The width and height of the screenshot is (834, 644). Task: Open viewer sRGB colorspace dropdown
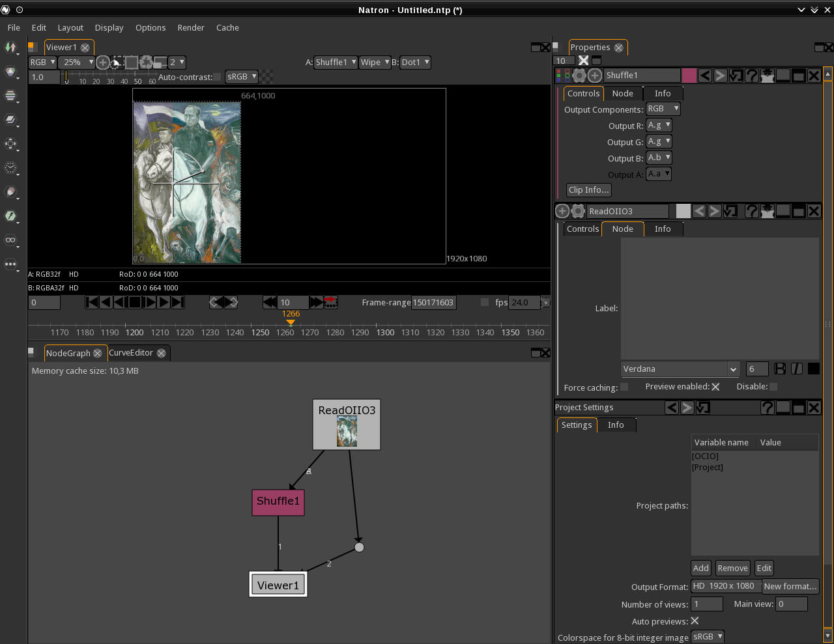coord(241,77)
